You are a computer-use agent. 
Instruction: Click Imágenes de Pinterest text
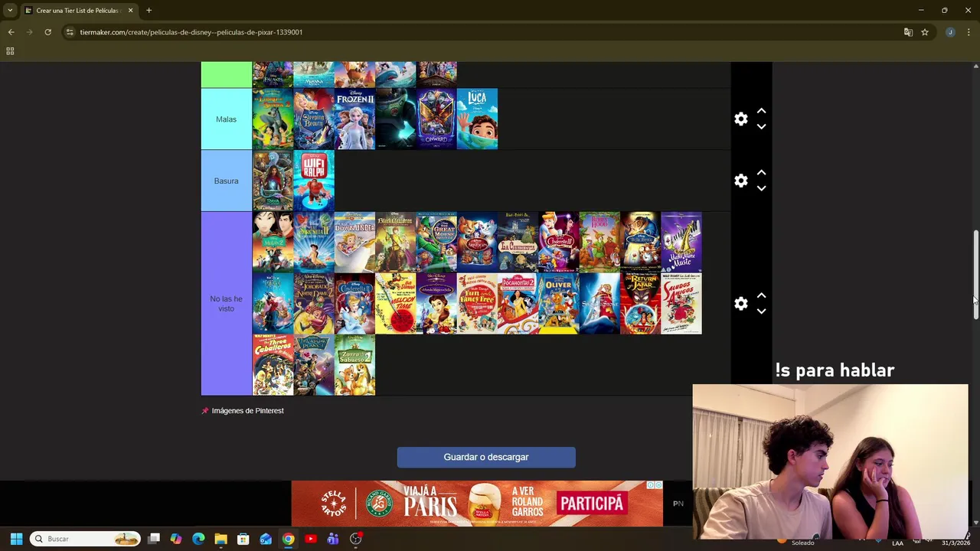pos(247,411)
